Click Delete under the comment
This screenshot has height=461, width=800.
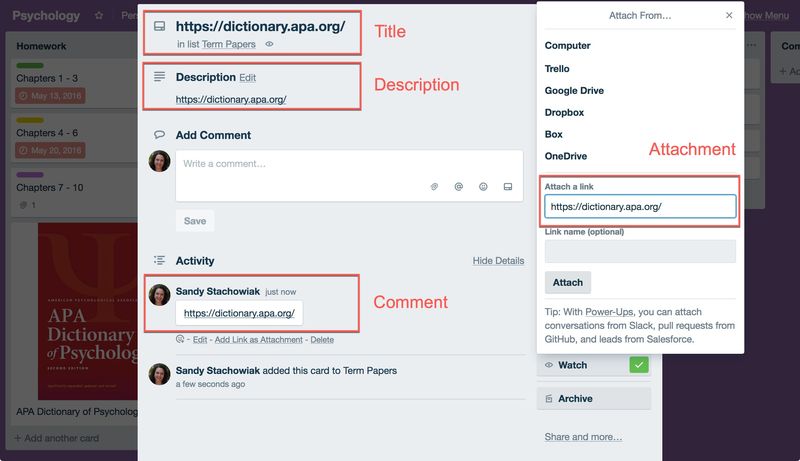tap(322, 340)
